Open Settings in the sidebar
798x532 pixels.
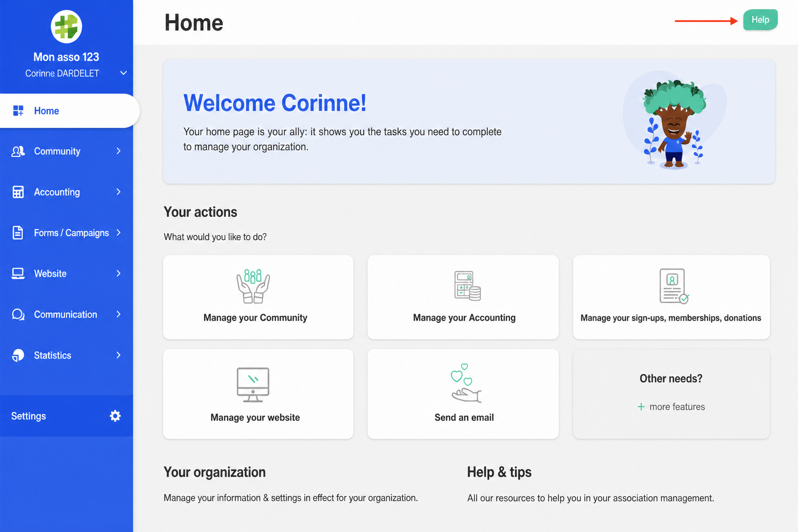[x=66, y=416]
